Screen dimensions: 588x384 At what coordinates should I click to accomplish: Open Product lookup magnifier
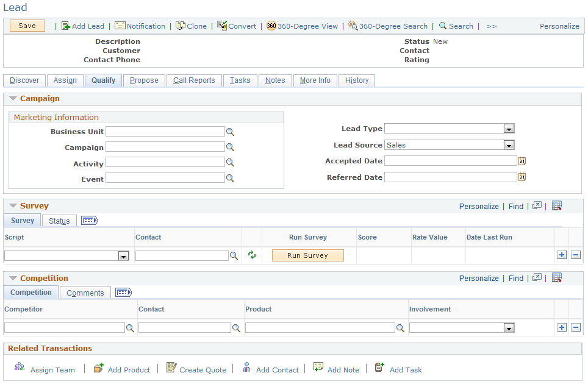click(401, 328)
